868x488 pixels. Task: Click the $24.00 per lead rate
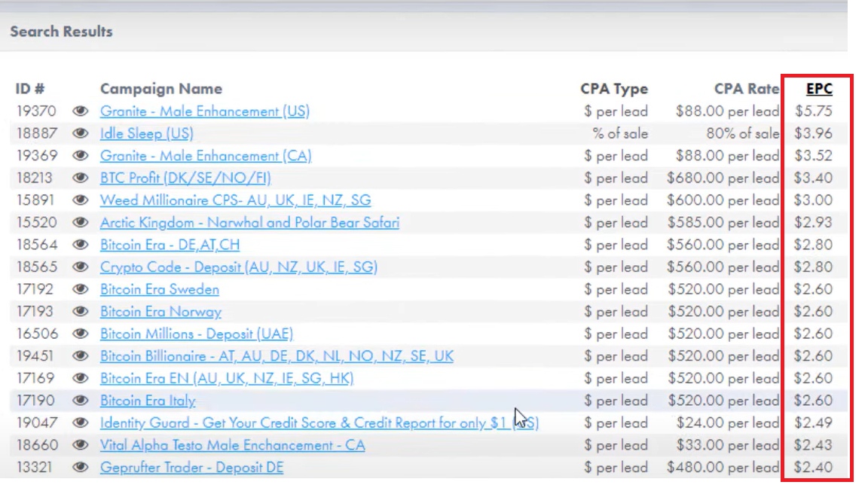(x=727, y=422)
